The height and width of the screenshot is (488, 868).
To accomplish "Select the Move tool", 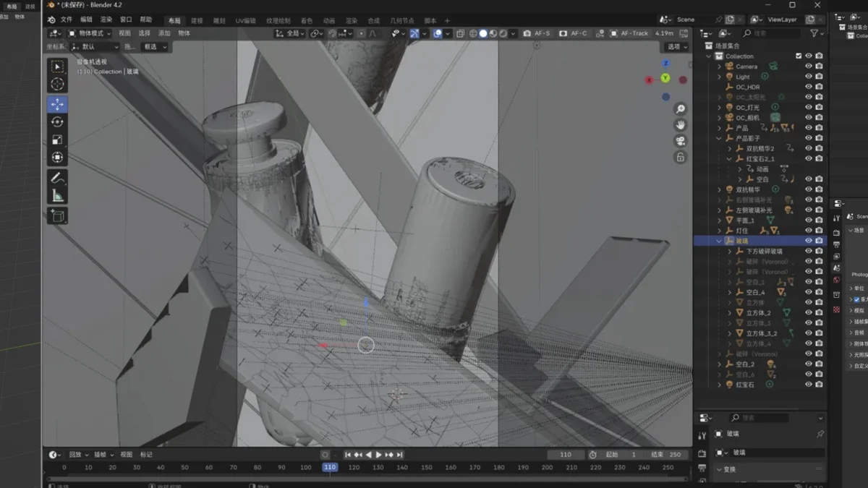I will (57, 103).
